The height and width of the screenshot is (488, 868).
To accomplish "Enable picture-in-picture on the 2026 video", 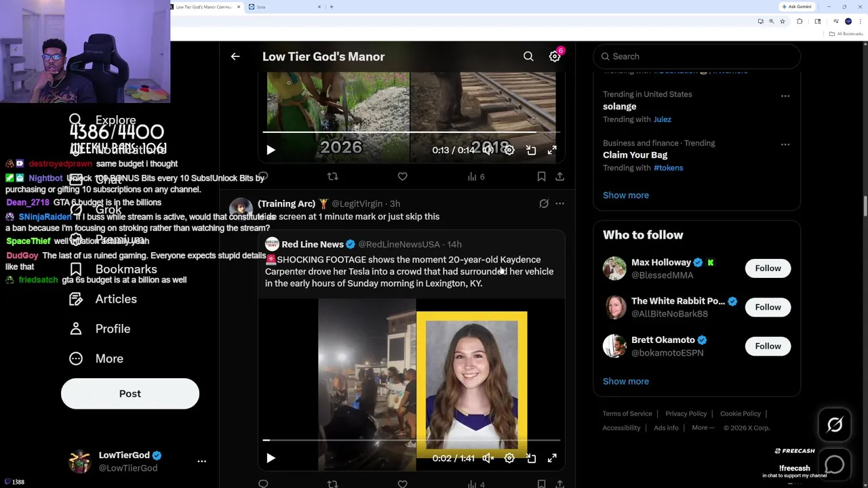I will (531, 150).
